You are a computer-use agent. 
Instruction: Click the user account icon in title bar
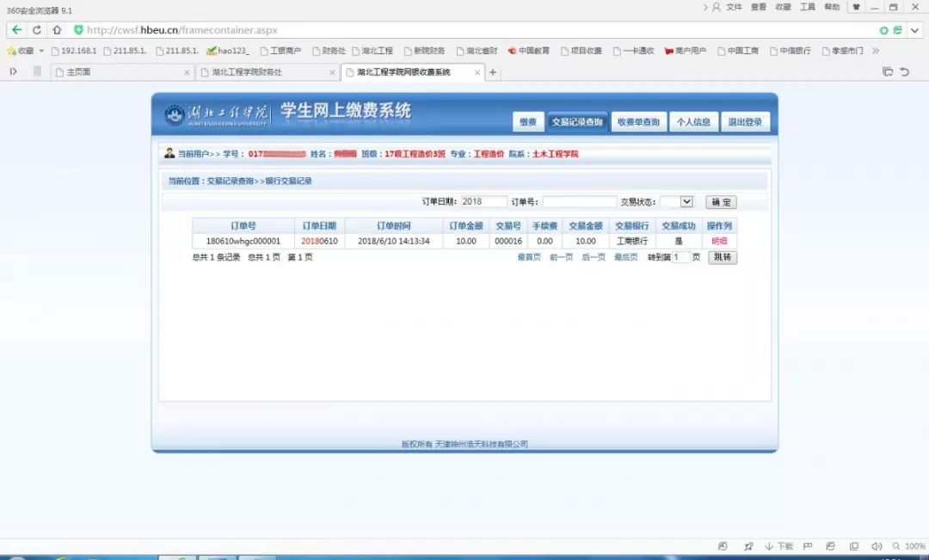click(717, 7)
